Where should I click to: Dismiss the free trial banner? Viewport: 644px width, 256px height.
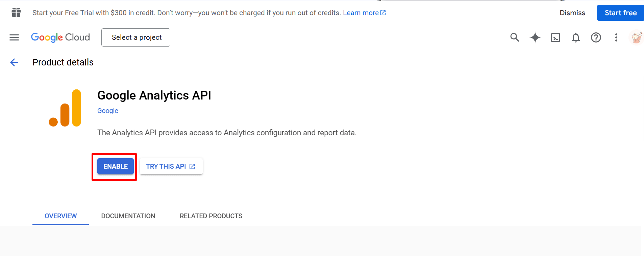coord(572,13)
